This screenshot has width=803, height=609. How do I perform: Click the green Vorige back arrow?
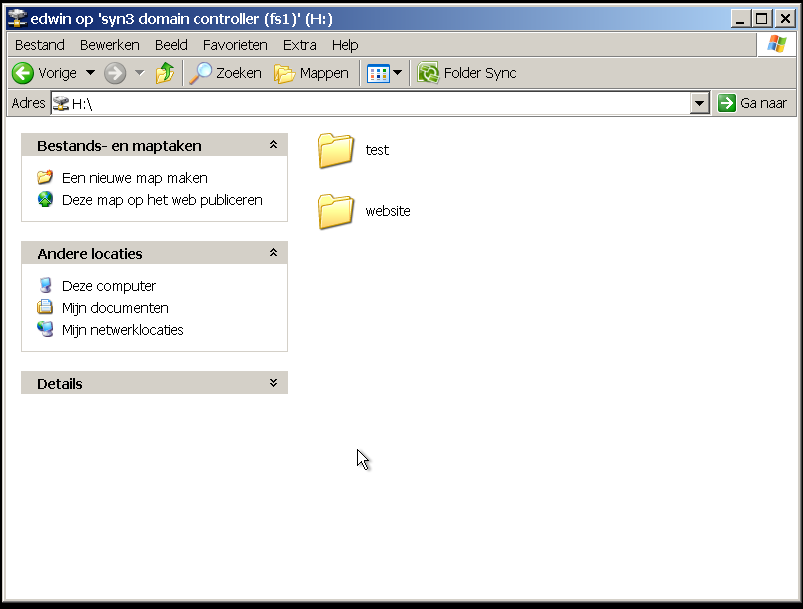(23, 73)
